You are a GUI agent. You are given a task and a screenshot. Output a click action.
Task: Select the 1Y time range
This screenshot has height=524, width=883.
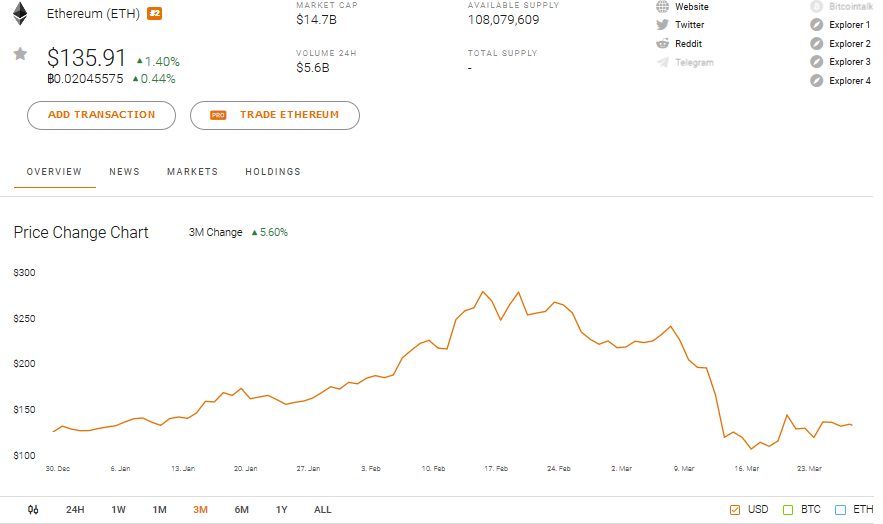[282, 510]
